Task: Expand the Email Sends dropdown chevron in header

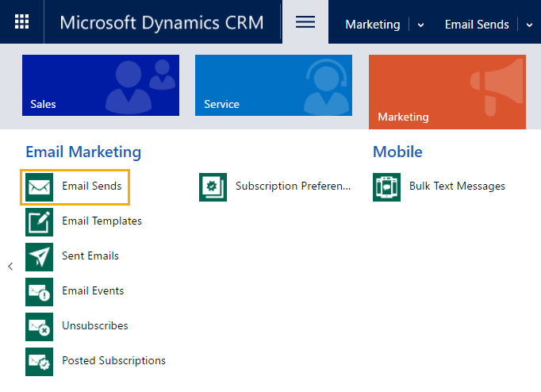Action: [x=530, y=25]
